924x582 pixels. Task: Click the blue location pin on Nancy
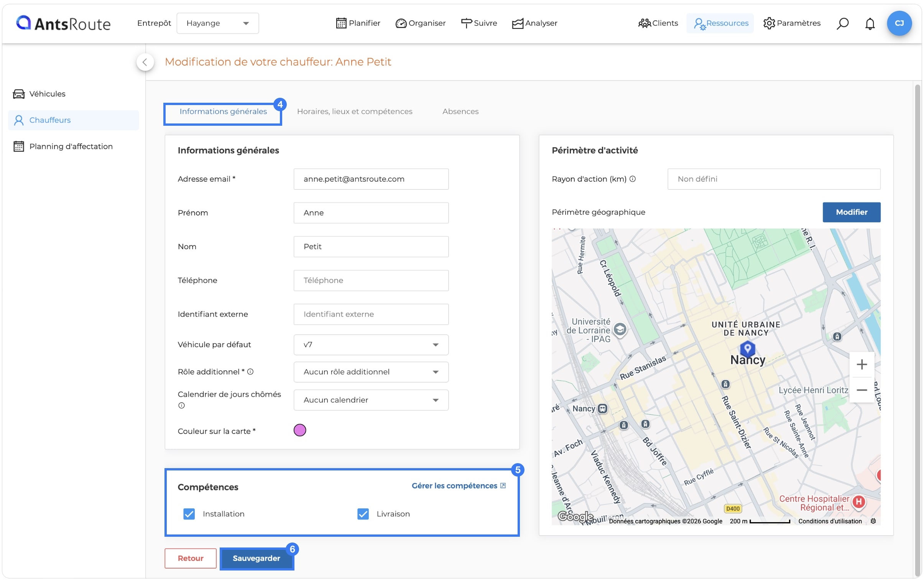coord(748,349)
